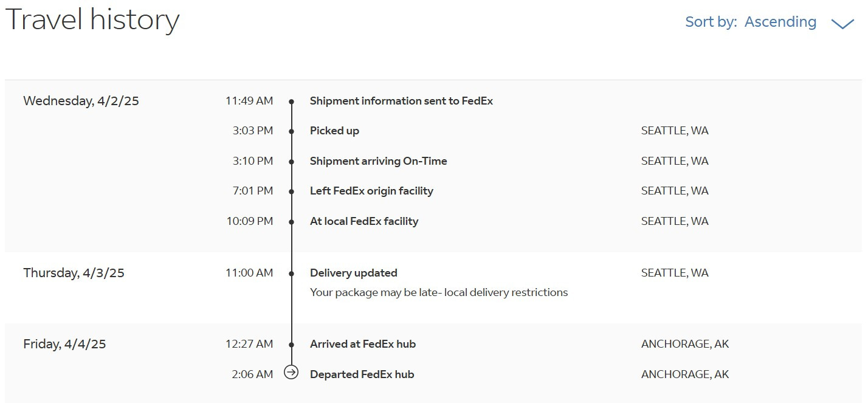
Task: Select the Shipment arriving On-Time entry
Action: [378, 161]
